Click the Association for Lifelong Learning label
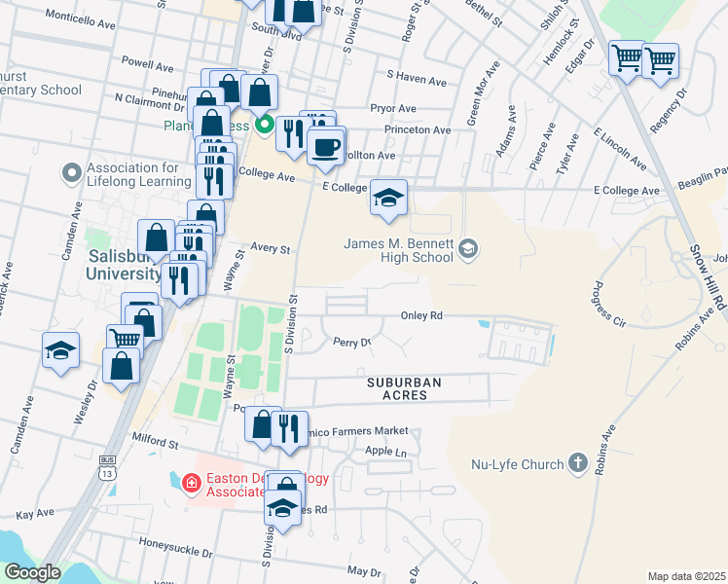Viewport: 728px width, 584px height. click(x=138, y=174)
